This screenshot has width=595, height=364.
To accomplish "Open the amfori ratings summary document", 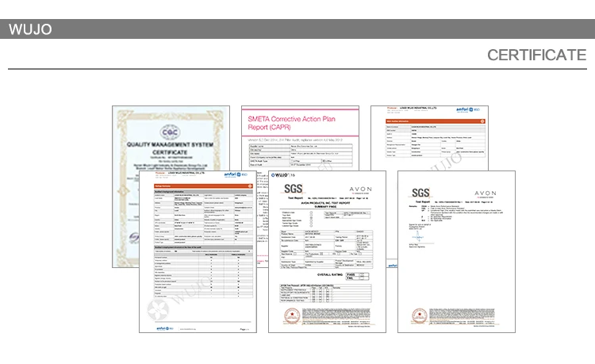I will 198,251.
